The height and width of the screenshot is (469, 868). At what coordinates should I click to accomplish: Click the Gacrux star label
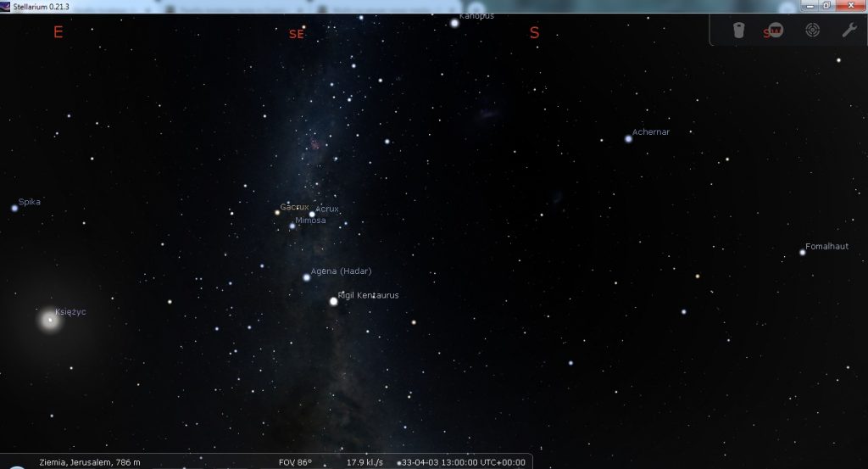tap(294, 207)
